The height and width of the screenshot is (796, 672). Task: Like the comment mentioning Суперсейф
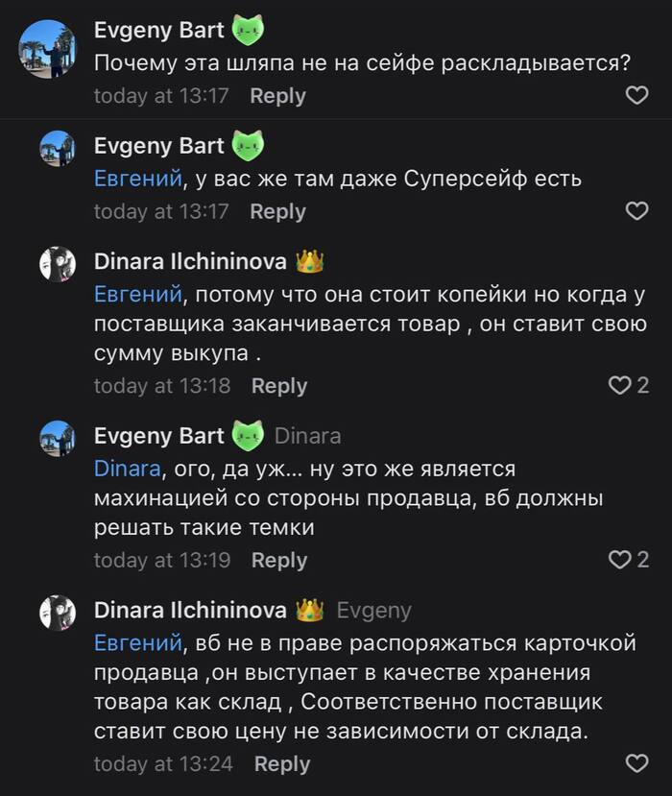pyautogui.click(x=636, y=211)
